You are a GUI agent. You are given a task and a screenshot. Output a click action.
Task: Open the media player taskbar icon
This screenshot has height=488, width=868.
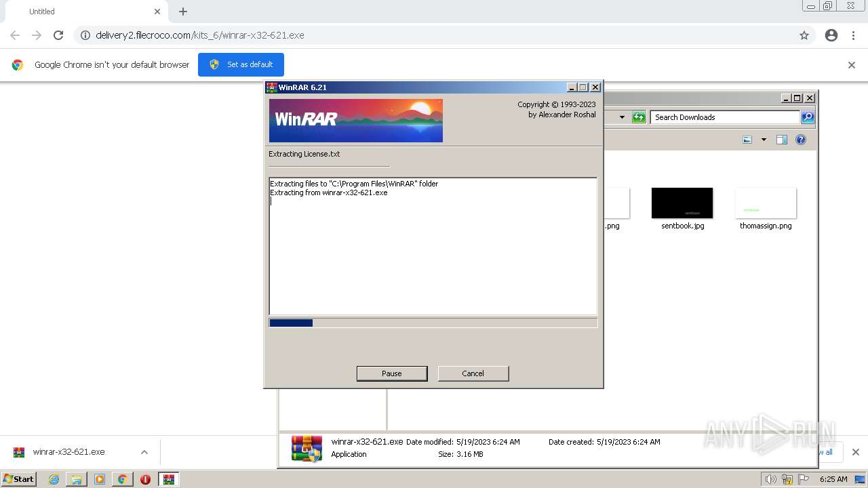click(x=100, y=479)
